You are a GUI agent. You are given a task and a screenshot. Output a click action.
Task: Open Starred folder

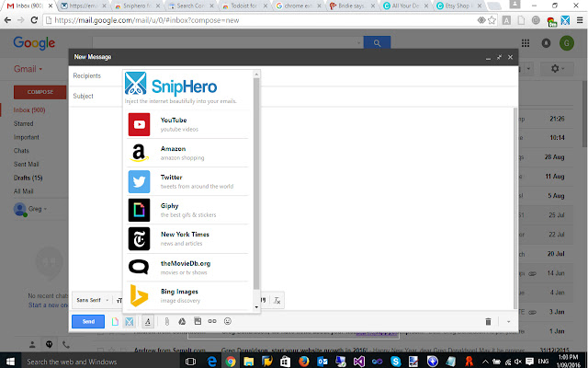tap(24, 123)
